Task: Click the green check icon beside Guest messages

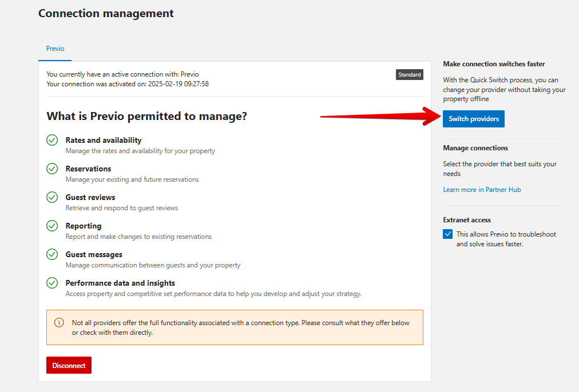Action: 52,254
